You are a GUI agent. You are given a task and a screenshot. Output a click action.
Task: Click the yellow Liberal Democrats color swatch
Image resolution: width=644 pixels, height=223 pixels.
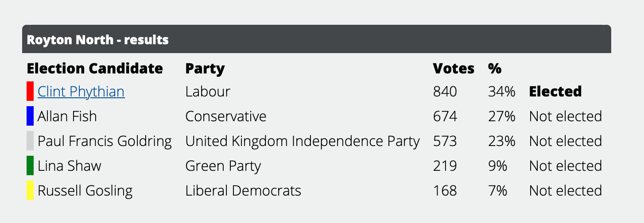pyautogui.click(x=30, y=190)
